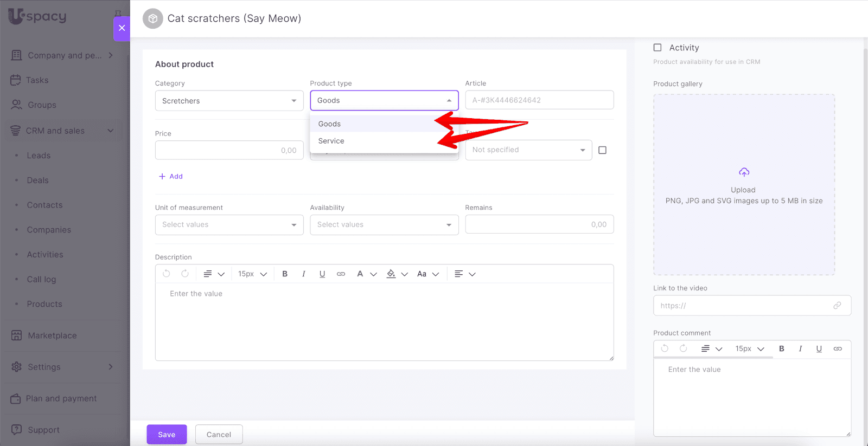868x446 pixels.
Task: Click the Cancel button
Action: [219, 435]
